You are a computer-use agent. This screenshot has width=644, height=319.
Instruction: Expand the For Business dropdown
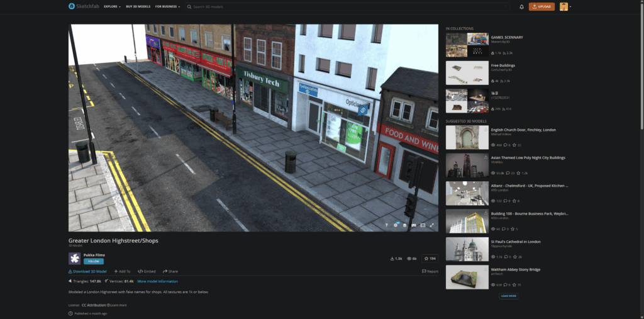(x=167, y=7)
